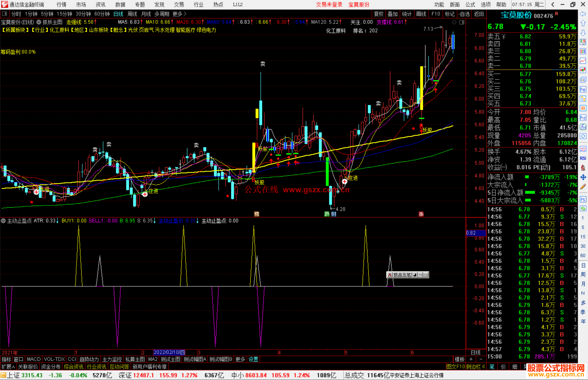Expand the 更多 indicators tab list

(x=240, y=359)
